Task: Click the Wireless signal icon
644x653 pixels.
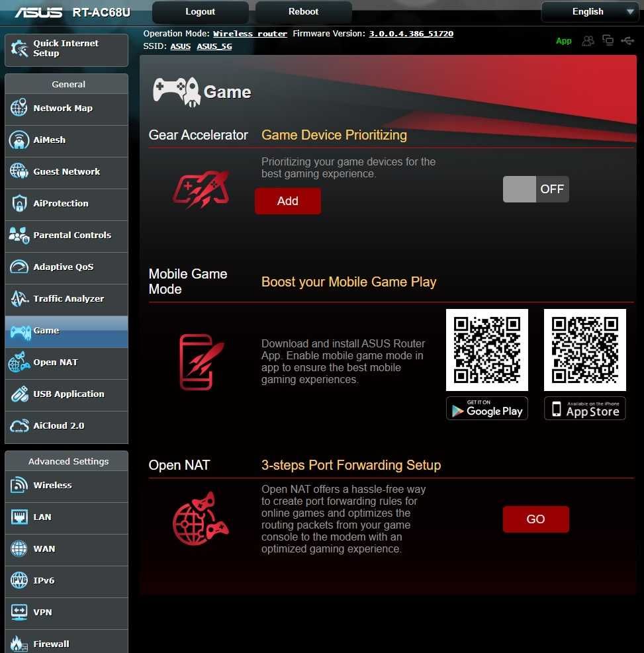Action: (x=19, y=485)
